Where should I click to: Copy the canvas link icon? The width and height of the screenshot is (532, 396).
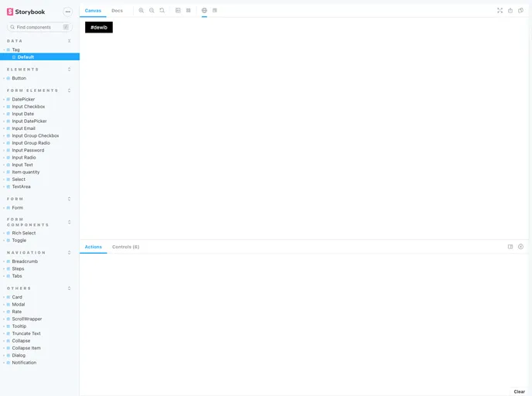click(521, 11)
